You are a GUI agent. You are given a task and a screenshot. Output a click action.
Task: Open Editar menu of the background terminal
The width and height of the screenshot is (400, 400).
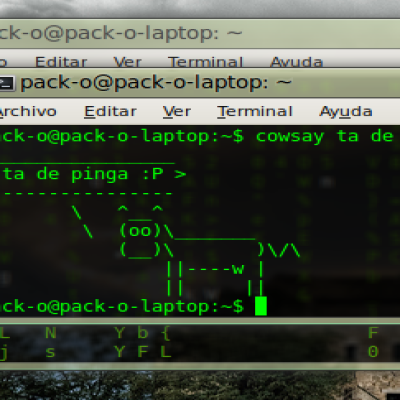[61, 62]
